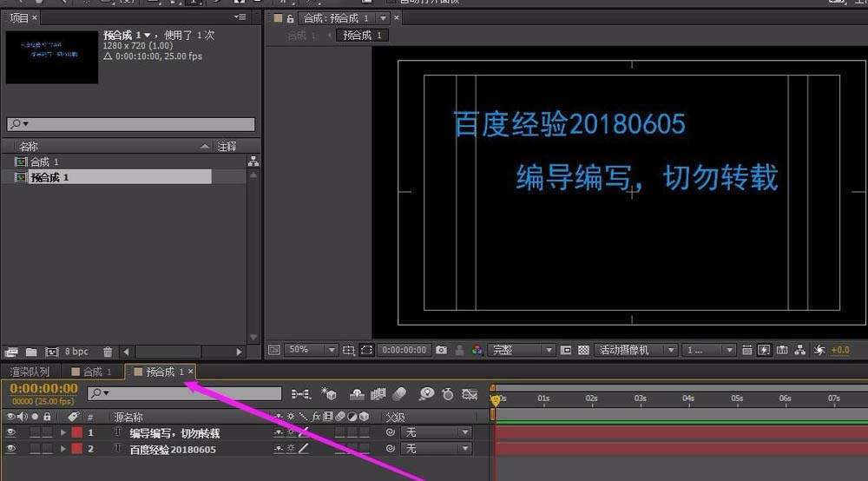Click layer 1 red label color swatch
Screen dimensions: 868x481
(77, 432)
